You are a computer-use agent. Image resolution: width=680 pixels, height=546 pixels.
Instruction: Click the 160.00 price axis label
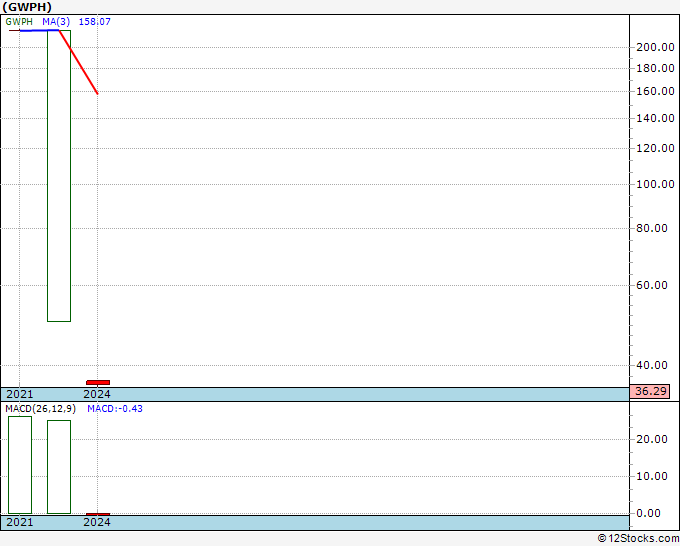(655, 91)
